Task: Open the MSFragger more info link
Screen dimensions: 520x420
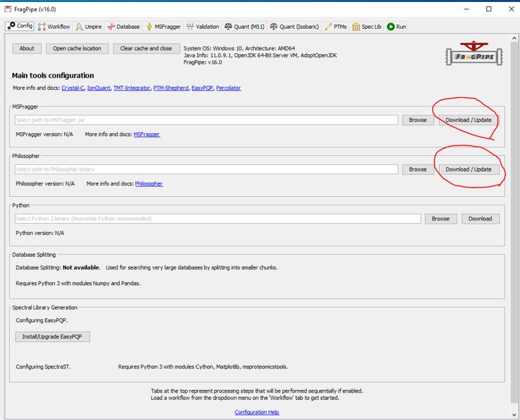Action: (x=147, y=134)
